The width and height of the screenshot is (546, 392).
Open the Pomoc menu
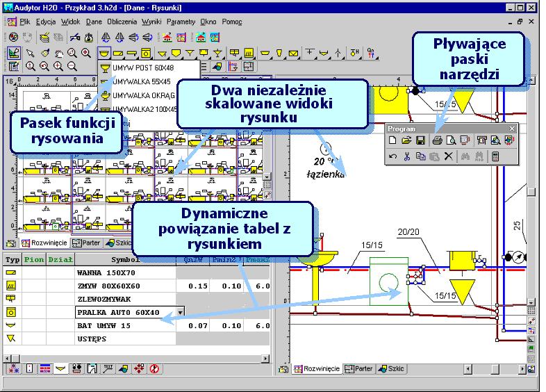coord(232,22)
